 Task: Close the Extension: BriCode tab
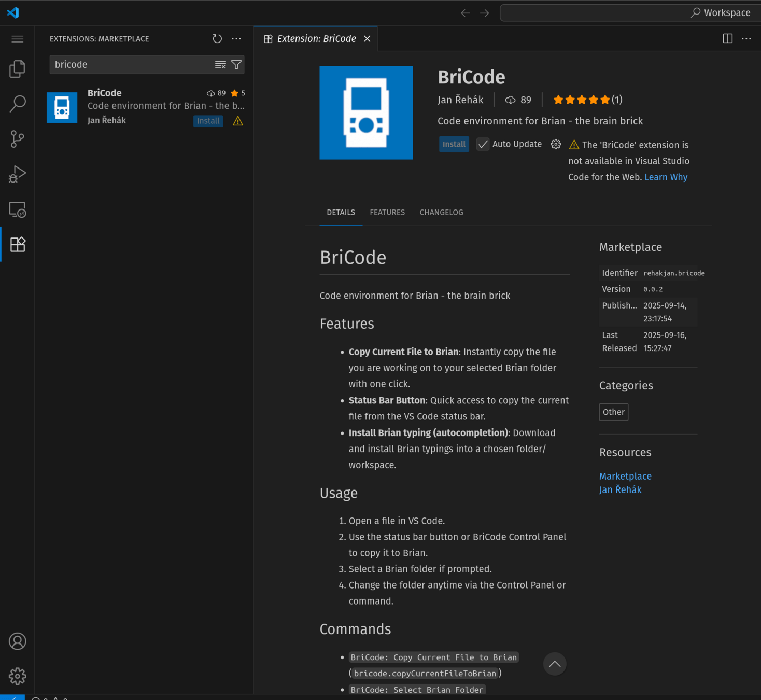pyautogui.click(x=367, y=39)
